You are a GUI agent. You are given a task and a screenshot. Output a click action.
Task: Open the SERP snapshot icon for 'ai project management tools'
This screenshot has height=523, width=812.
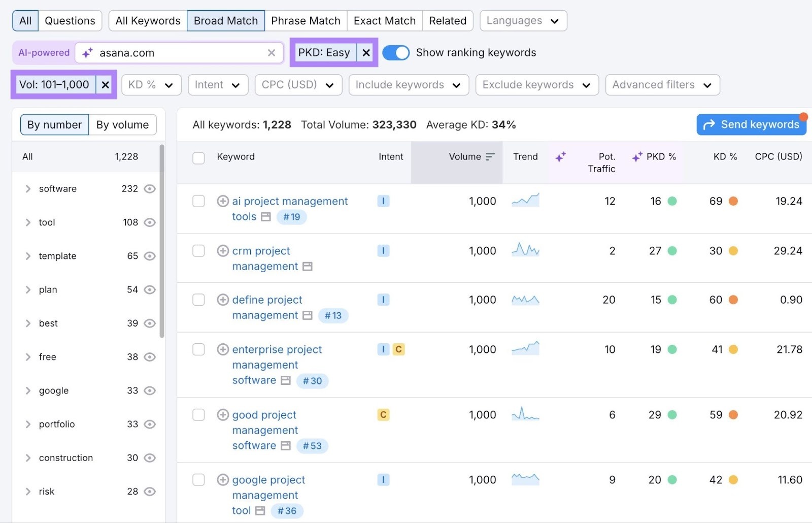(x=265, y=217)
